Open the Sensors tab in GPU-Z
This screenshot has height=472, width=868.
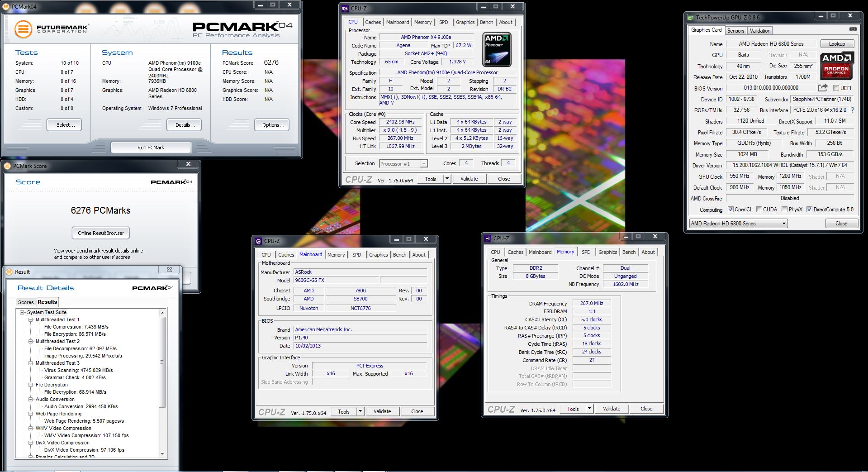[735, 31]
